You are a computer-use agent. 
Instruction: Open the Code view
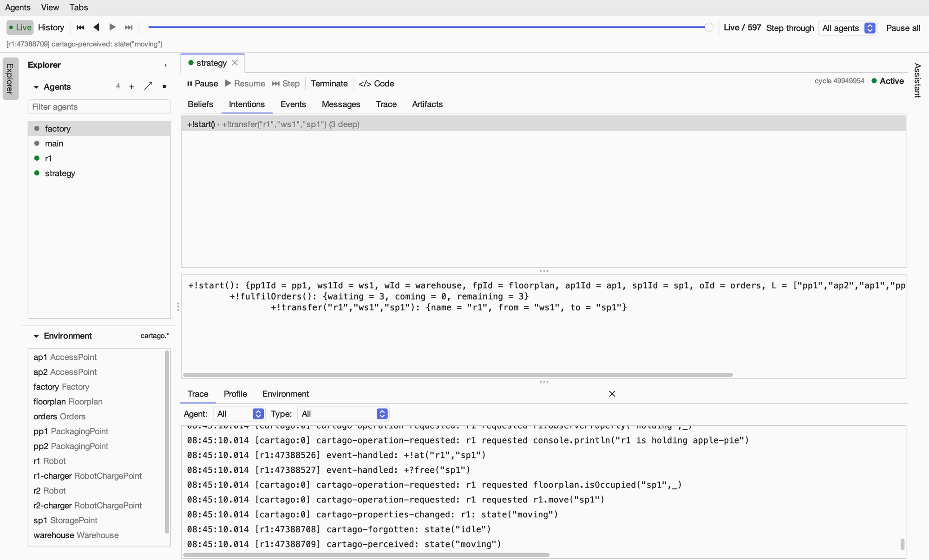click(376, 84)
